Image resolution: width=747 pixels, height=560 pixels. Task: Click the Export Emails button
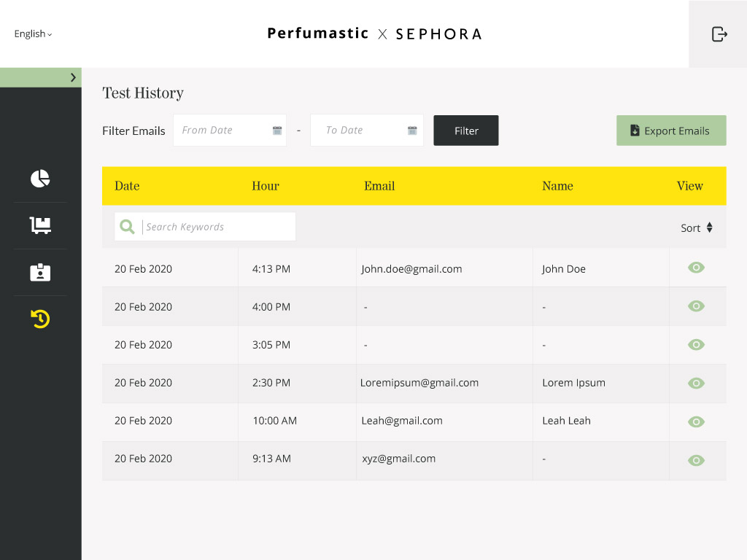tap(670, 131)
